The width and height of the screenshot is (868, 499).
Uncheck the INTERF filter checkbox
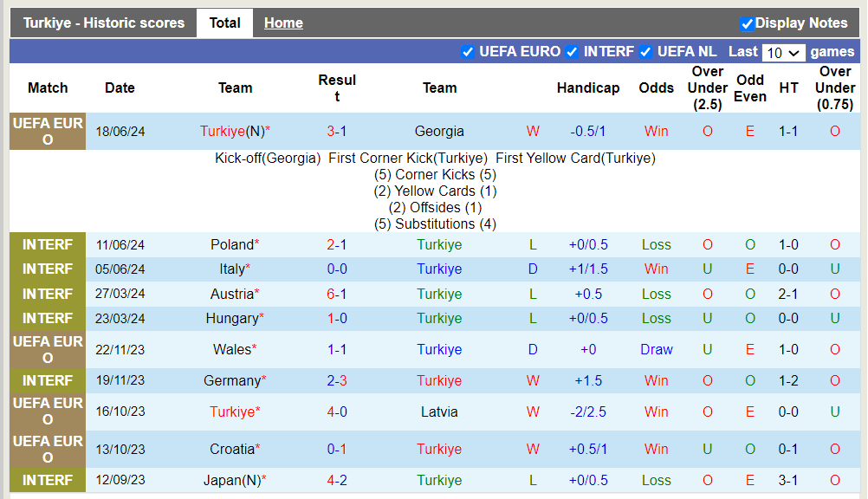pyautogui.click(x=572, y=52)
